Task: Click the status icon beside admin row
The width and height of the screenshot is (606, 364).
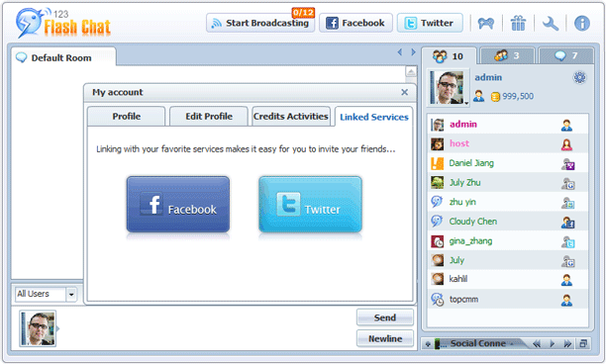Action: [566, 126]
